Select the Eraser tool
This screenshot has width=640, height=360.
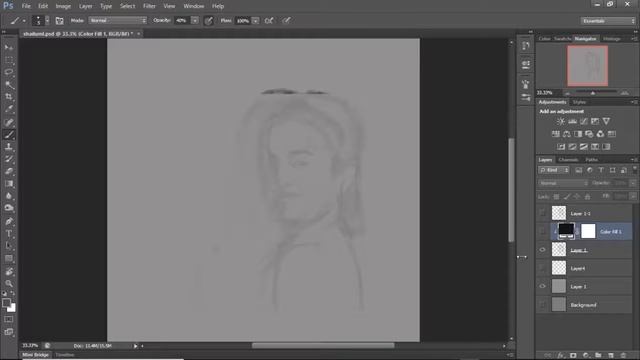pyautogui.click(x=9, y=171)
